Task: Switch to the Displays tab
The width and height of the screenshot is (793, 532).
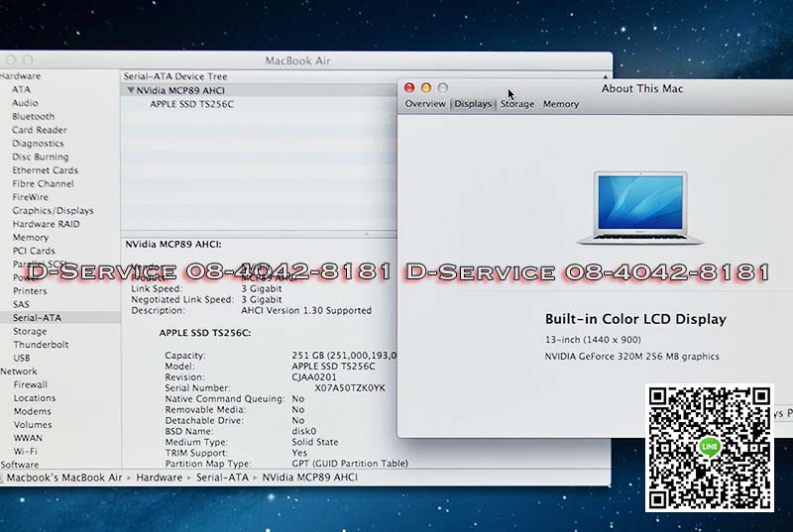Action: click(473, 104)
